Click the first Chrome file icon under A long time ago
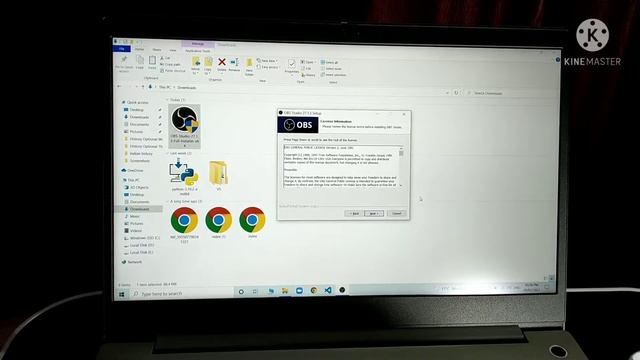This screenshot has height=360, width=640. (184, 224)
